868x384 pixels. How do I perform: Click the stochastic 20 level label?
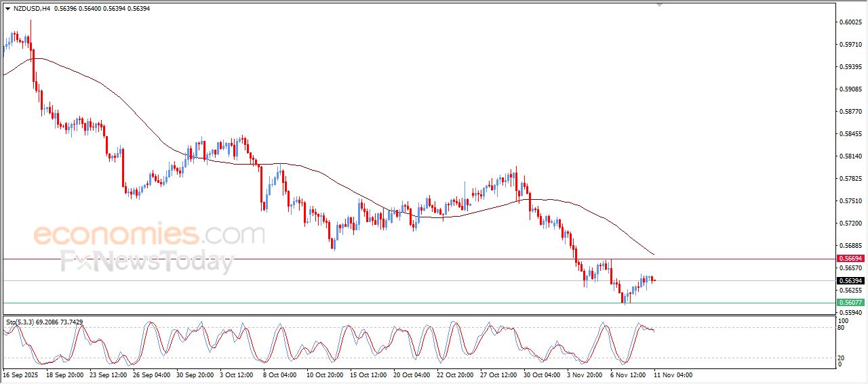(x=842, y=358)
